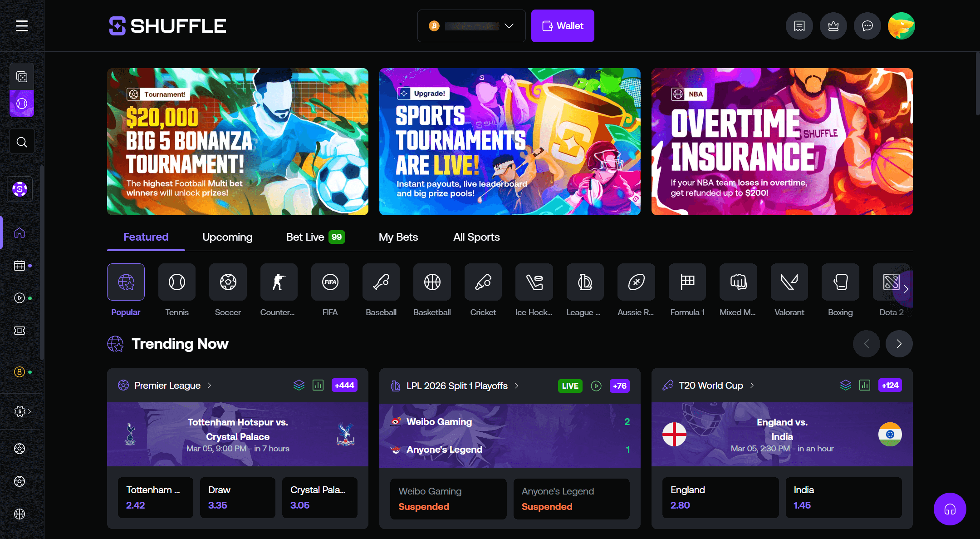Open the Overtime Insurance NBA banner
980x539 pixels.
pos(782,142)
